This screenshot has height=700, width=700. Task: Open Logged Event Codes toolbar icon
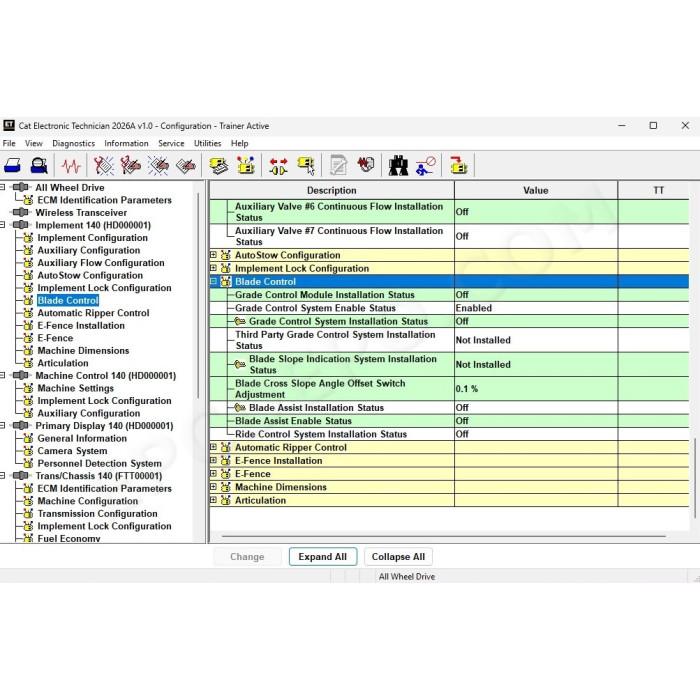click(x=186, y=166)
